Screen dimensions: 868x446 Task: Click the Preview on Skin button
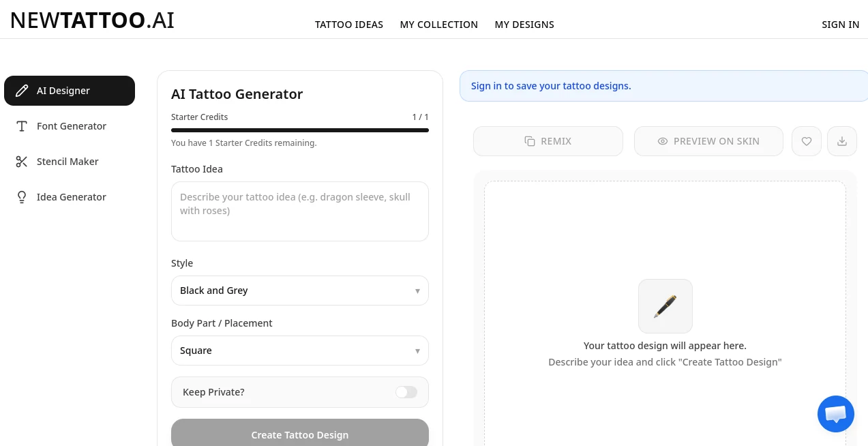point(708,141)
